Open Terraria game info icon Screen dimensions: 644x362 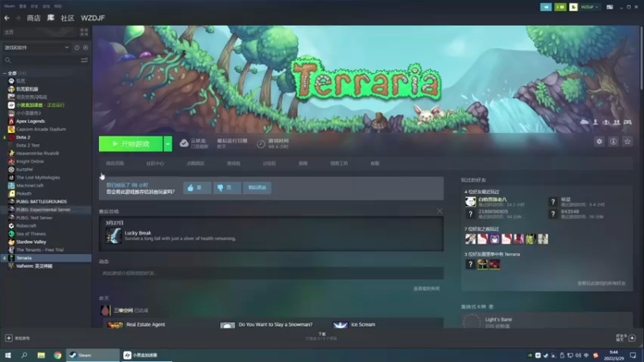coord(613,142)
